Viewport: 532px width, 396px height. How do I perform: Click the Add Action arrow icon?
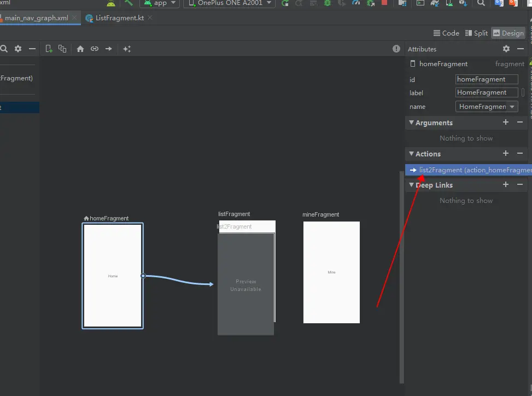pos(109,49)
